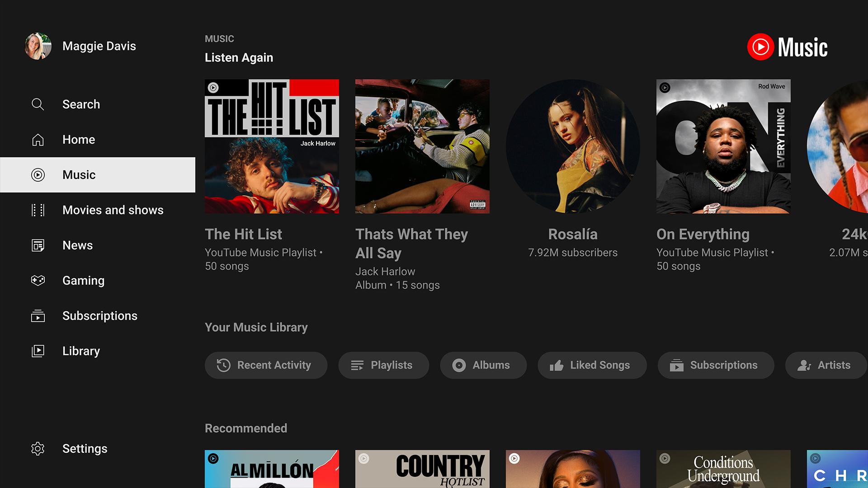Select the Liked Songs filter button
The width and height of the screenshot is (868, 488).
coord(591,365)
